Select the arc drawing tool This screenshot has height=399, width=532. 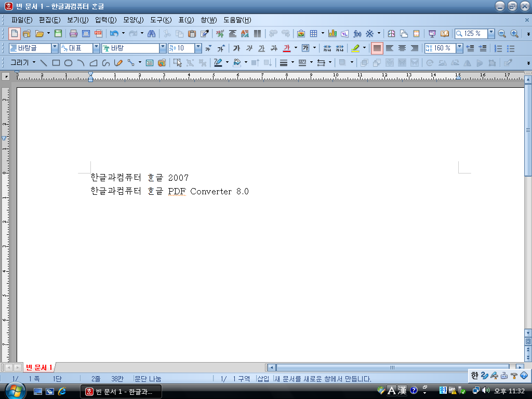[x=81, y=63]
